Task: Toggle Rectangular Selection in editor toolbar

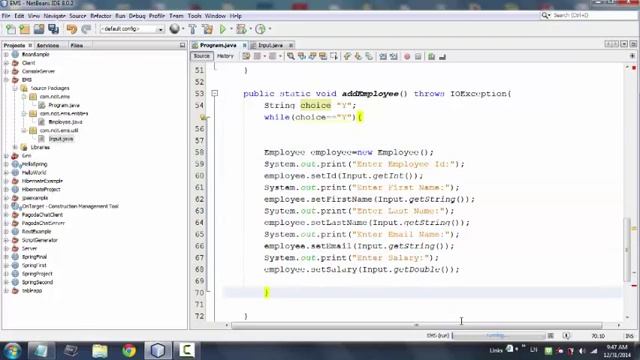Action: point(334,56)
